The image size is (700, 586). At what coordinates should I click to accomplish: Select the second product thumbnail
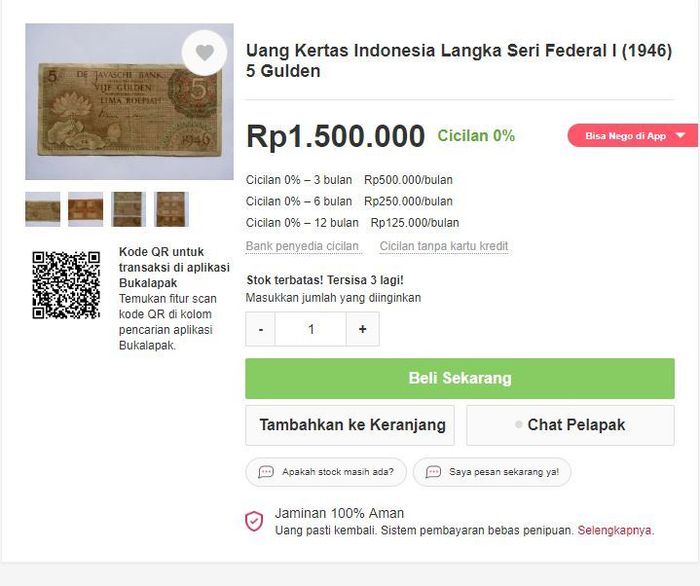[x=85, y=209]
